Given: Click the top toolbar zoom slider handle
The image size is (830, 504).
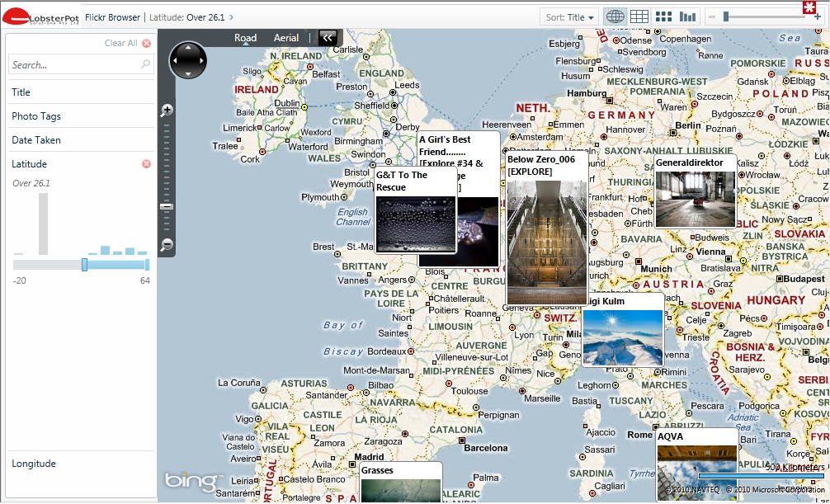Looking at the screenshot, I should (x=726, y=17).
